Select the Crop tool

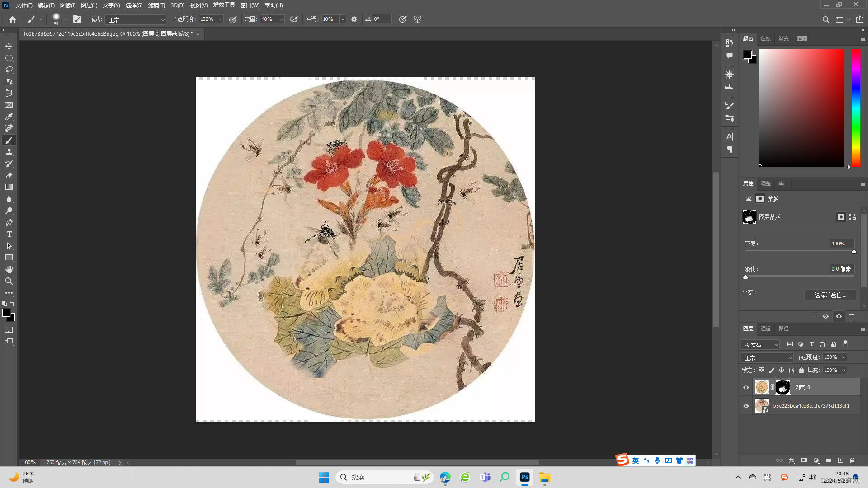point(9,93)
